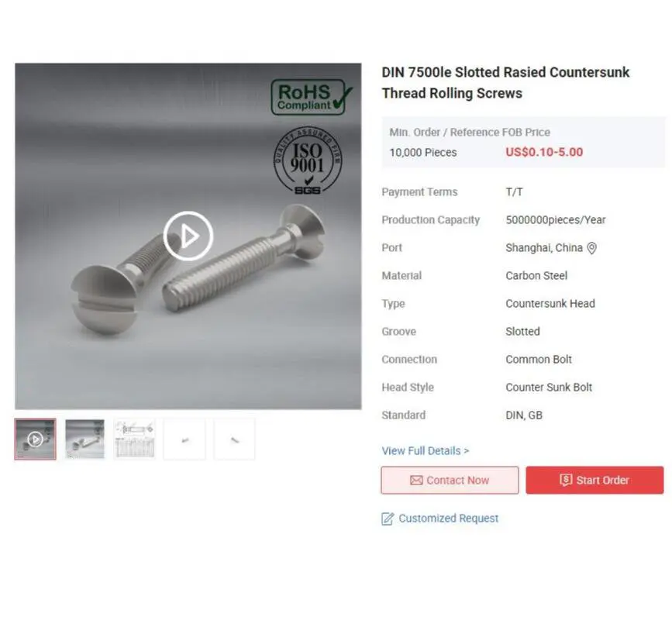Image resolution: width=672 pixels, height=624 pixels.
Task: Click the pencil edit icon by Customized Request
Action: pos(388,519)
